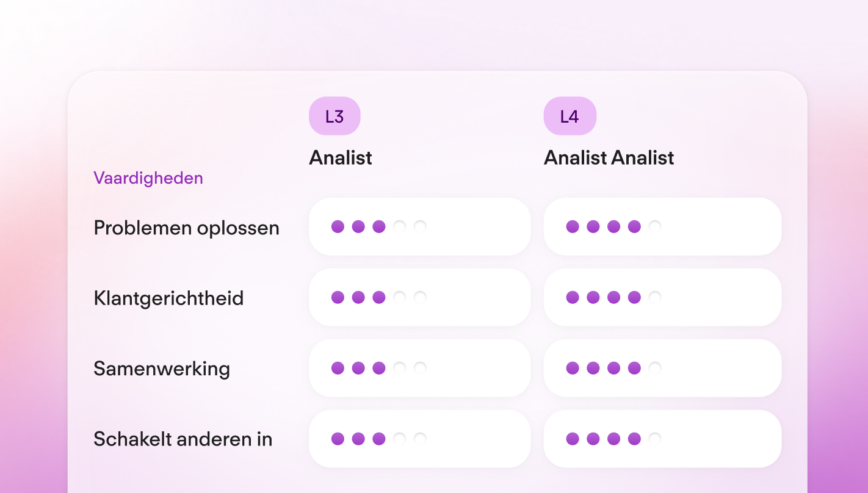Select the first dot in Samenwerking L3 rating
Image resolution: width=868 pixels, height=493 pixels.
[x=338, y=368]
